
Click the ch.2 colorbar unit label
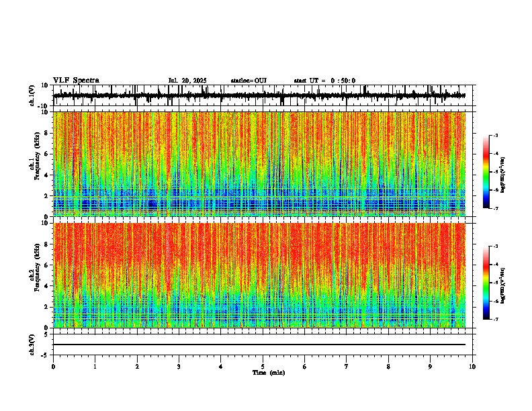(503, 285)
